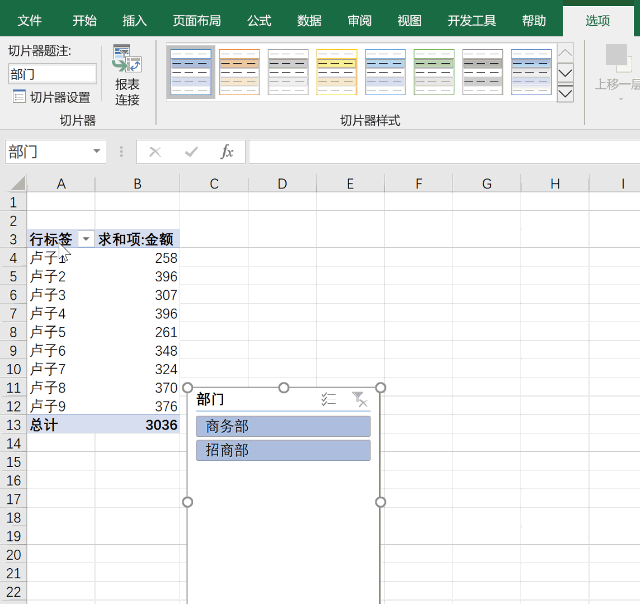Click the 总计 total label cell
Viewport: 640px width, 604px height.
61,425
